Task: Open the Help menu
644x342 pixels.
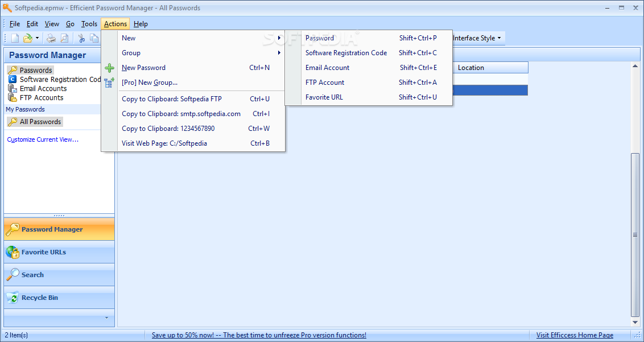Action: [141, 24]
